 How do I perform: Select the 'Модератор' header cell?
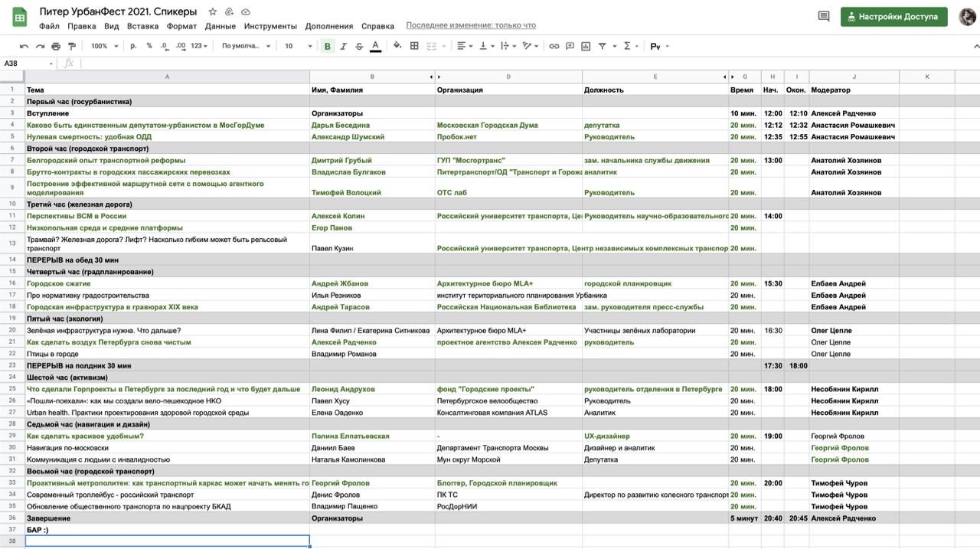(854, 90)
